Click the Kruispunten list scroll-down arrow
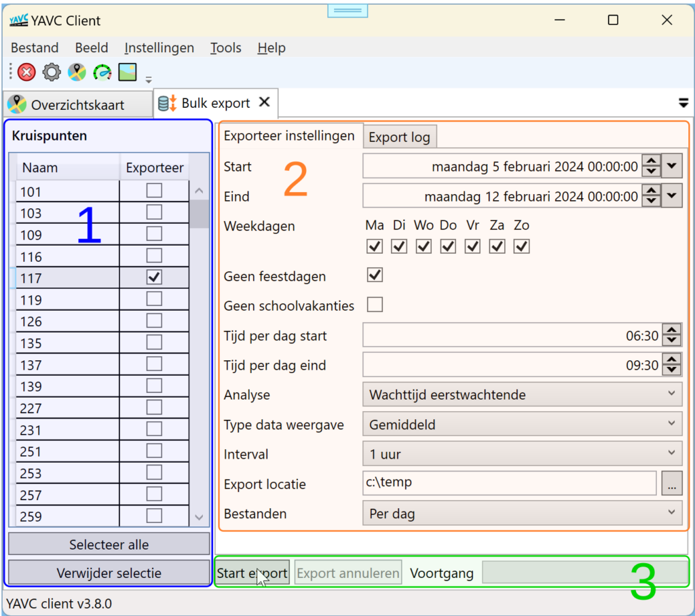Viewport: 695px width, 616px height. [199, 517]
